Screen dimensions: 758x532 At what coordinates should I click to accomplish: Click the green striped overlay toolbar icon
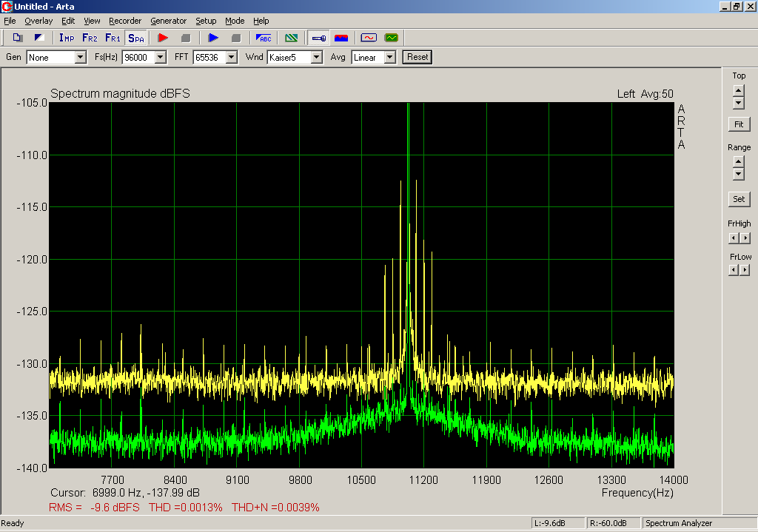pos(292,38)
